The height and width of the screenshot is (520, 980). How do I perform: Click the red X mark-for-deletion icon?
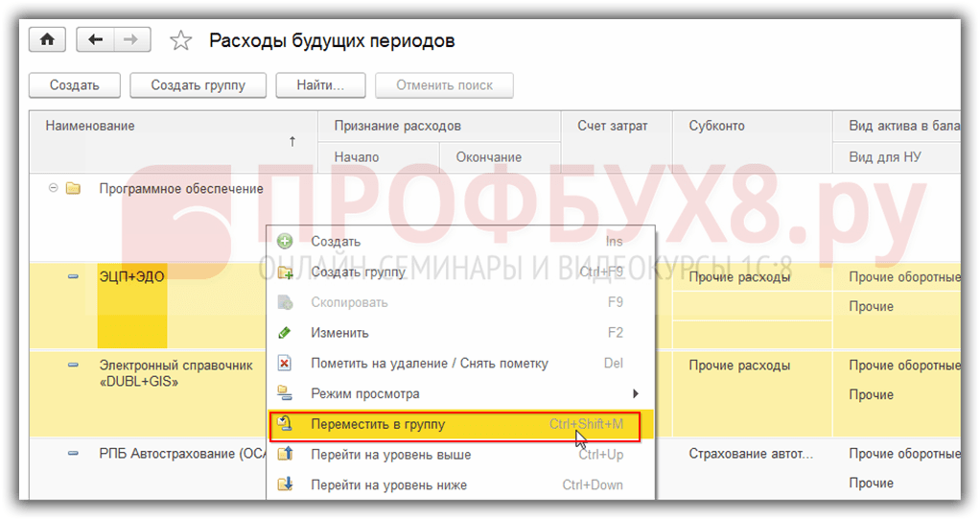coord(285,364)
